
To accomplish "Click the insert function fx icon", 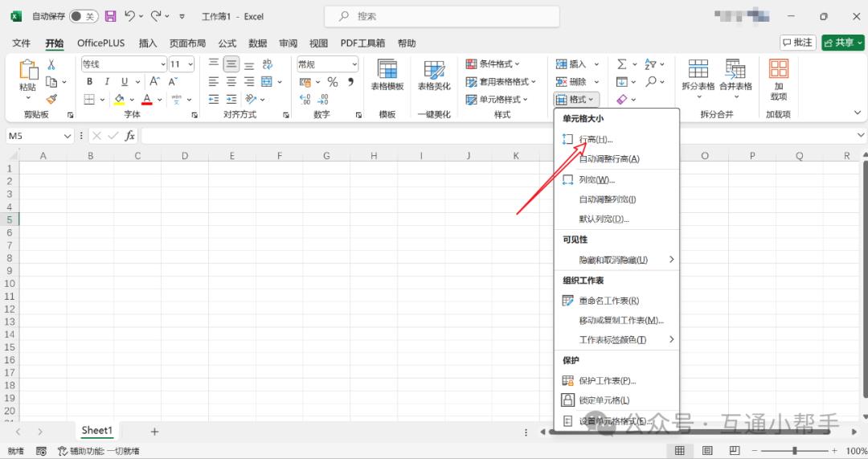I will pyautogui.click(x=129, y=136).
